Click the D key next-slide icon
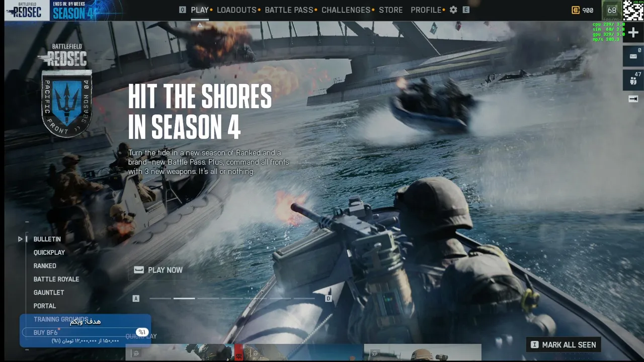Image resolution: width=644 pixels, height=362 pixels. [328, 299]
